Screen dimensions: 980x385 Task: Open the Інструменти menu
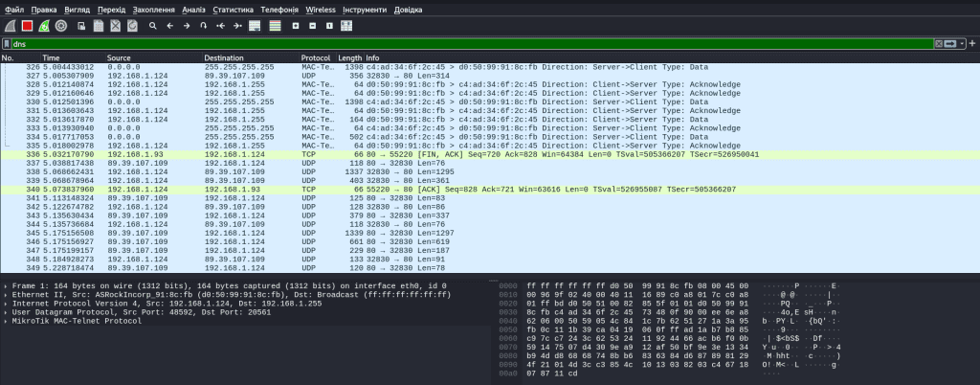click(x=366, y=10)
